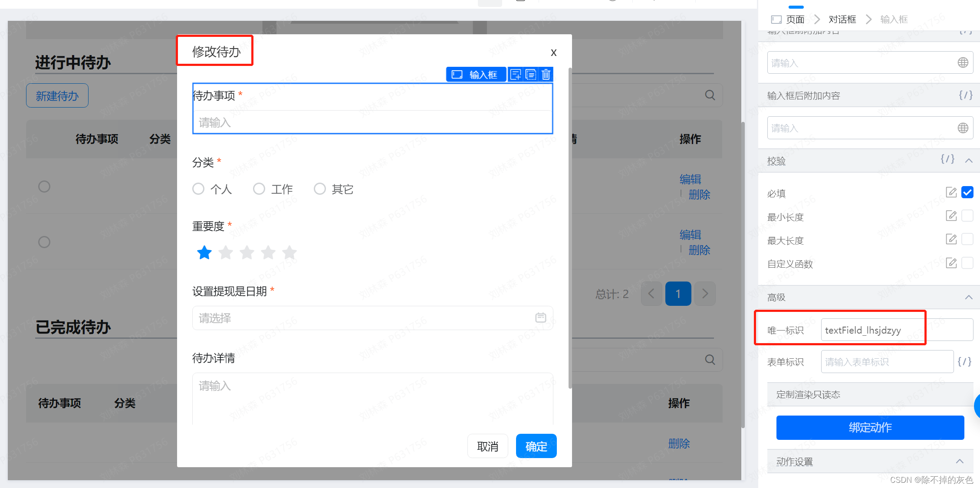Click the variable binding braces beside 表单标识
Screen dimensions: 980x488
[x=964, y=361]
